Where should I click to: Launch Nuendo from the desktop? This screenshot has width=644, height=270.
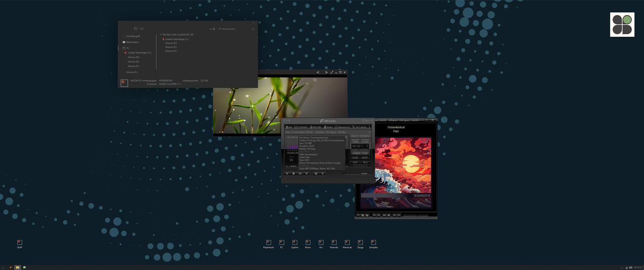[x=334, y=244]
